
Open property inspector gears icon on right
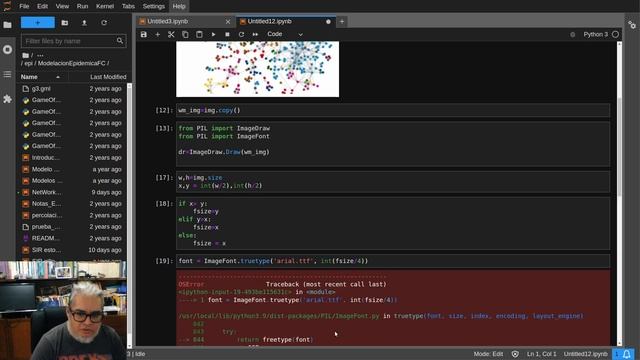(632, 25)
